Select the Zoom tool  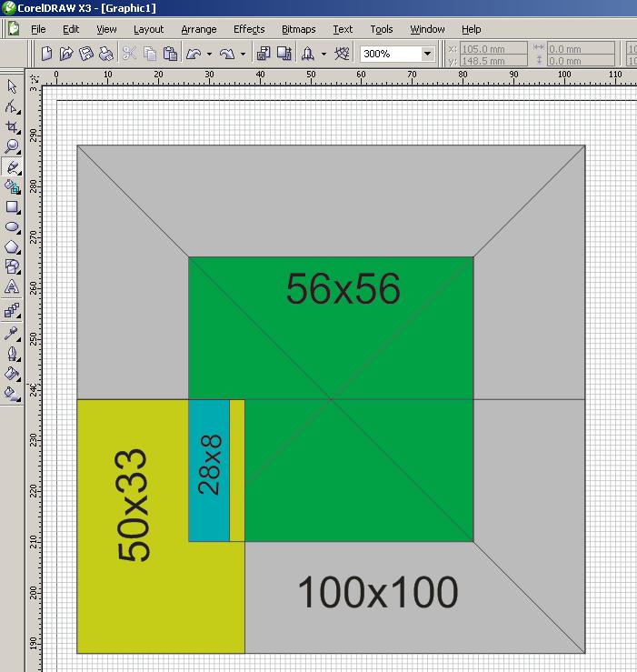[x=12, y=146]
